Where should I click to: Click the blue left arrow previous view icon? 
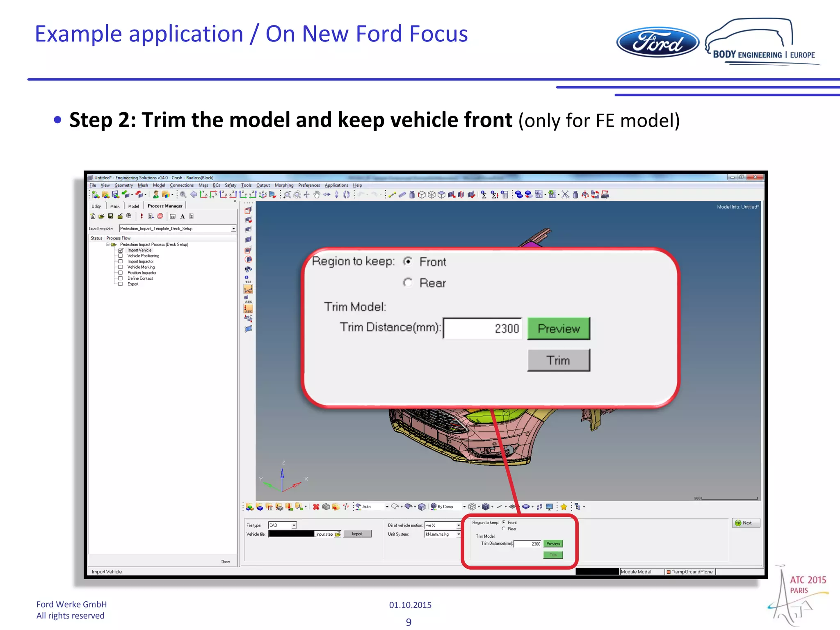click(194, 194)
